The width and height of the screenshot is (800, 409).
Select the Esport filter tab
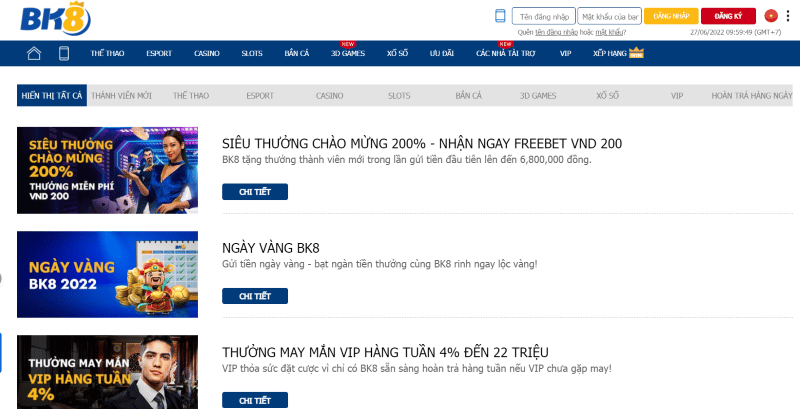pos(260,95)
